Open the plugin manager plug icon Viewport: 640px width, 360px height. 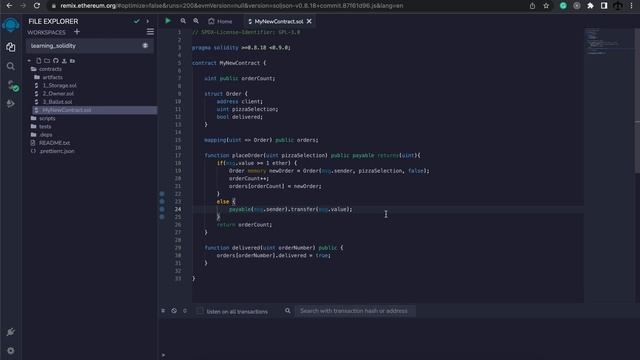click(x=11, y=332)
